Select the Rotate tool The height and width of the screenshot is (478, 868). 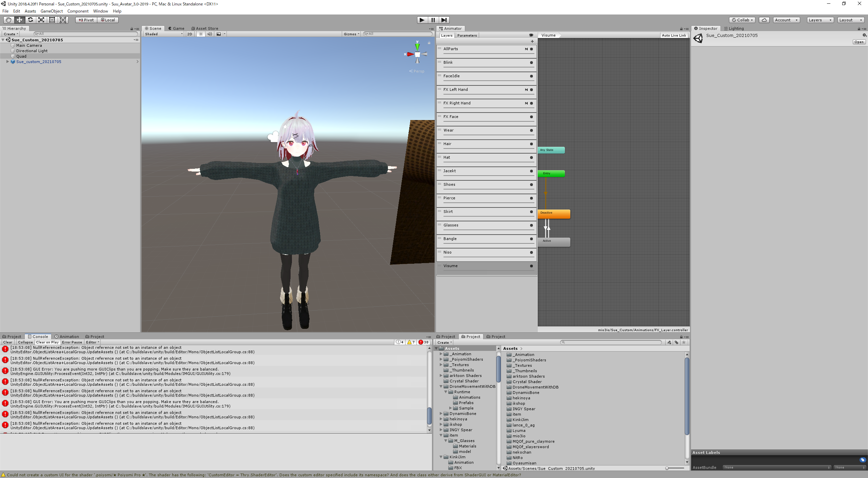31,20
